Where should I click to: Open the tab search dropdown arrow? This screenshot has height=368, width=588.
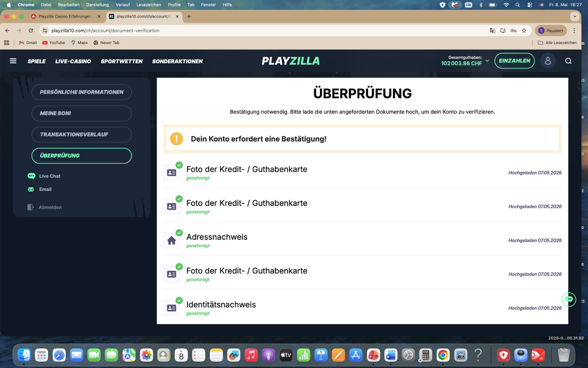pos(575,16)
